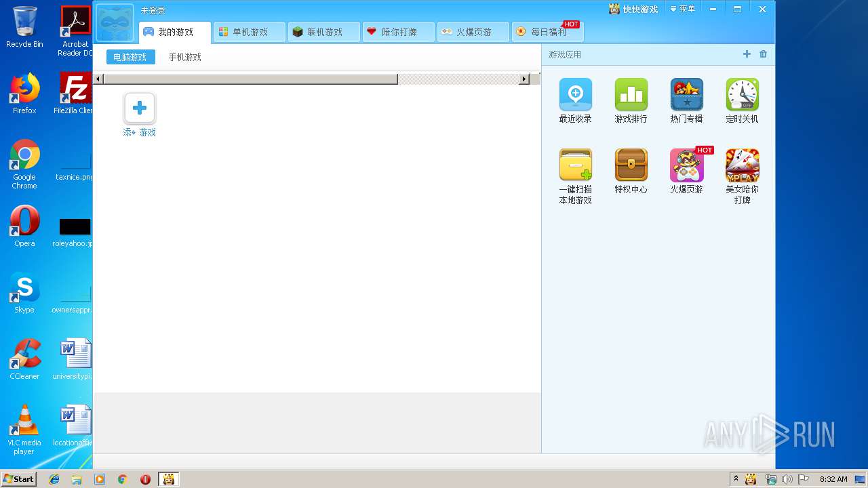Select the Opera desktop shortcut
Viewport: 868px width, 488px height.
[24, 226]
